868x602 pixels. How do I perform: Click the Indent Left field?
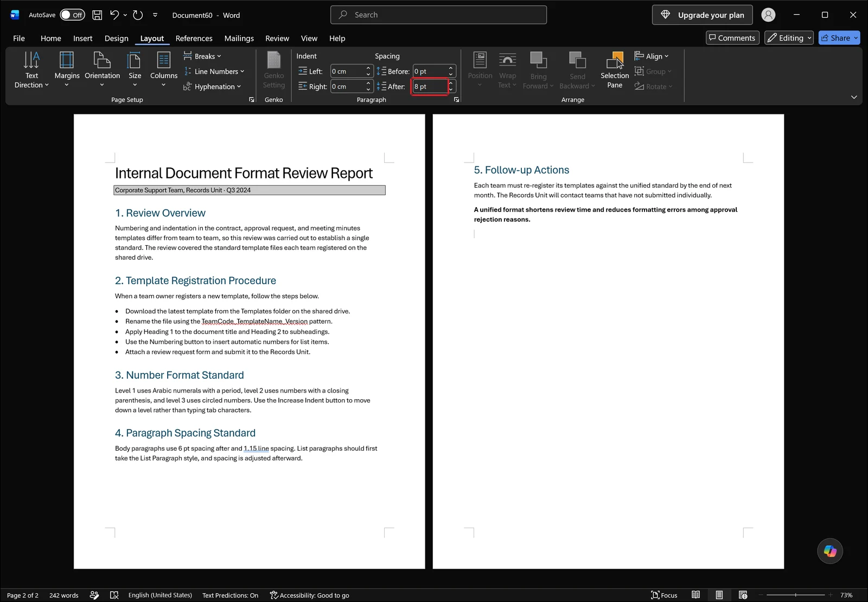click(348, 72)
